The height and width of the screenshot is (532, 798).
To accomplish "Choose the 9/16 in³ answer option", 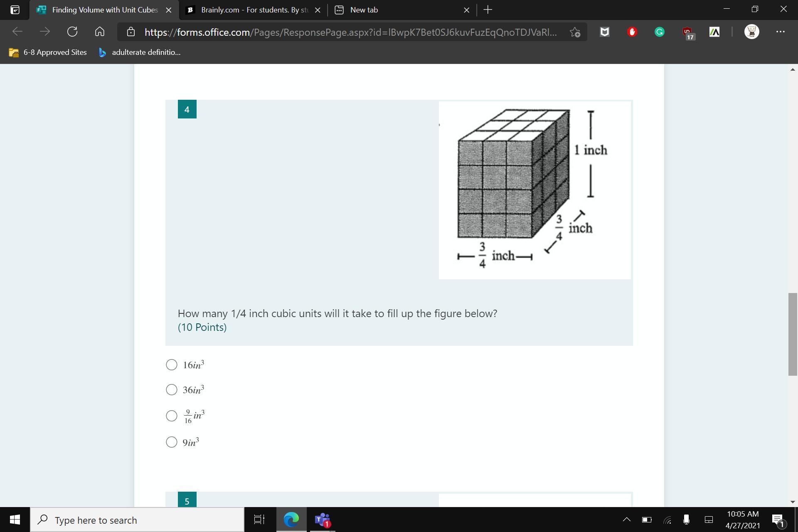I will [x=172, y=416].
